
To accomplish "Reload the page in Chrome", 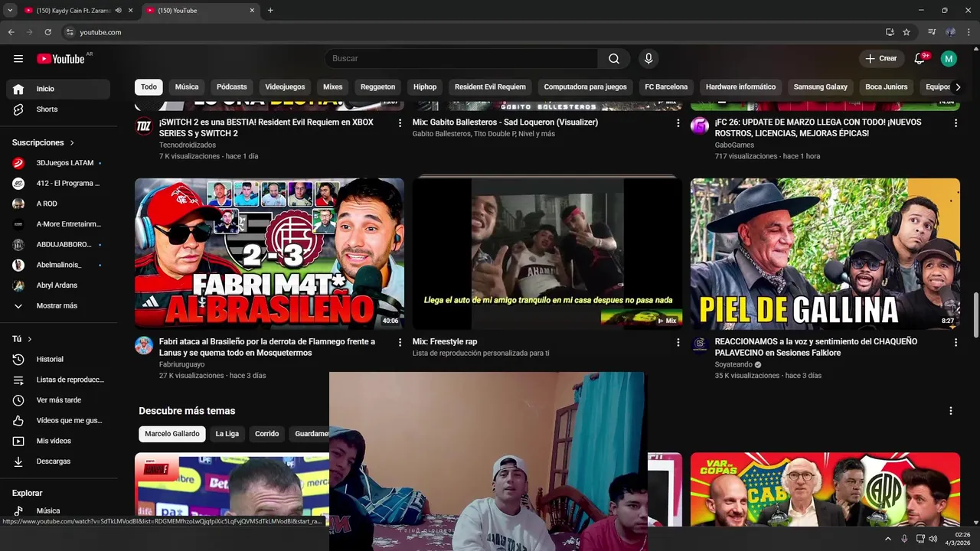I will tap(47, 32).
